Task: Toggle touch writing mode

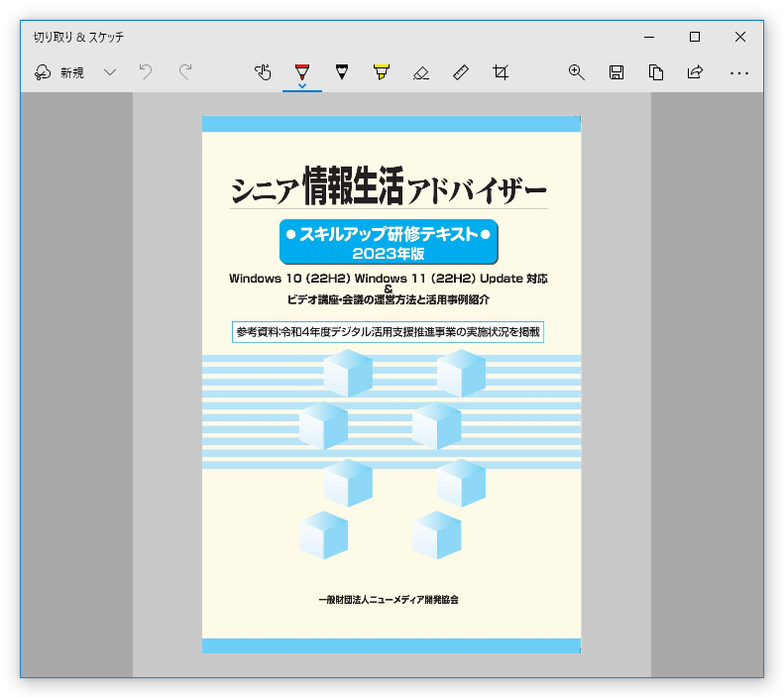Action: click(263, 72)
